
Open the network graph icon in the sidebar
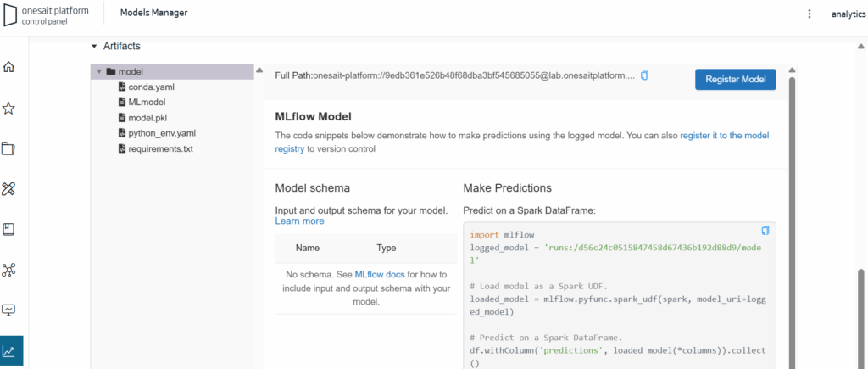tap(9, 270)
